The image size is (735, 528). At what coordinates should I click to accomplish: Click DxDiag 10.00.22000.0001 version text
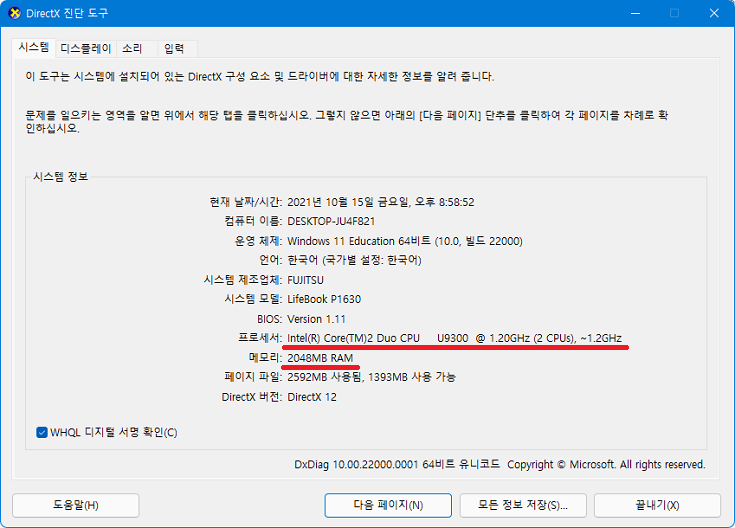(356, 464)
